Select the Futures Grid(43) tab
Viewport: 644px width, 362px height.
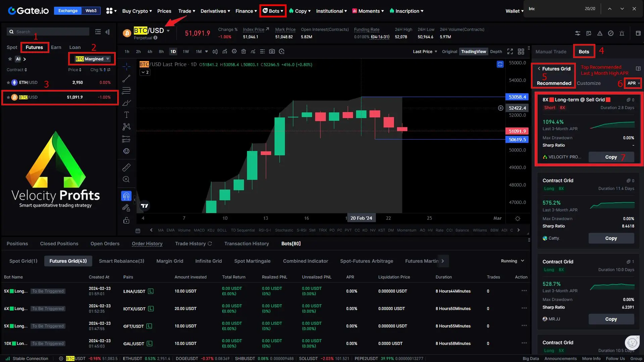tap(68, 261)
